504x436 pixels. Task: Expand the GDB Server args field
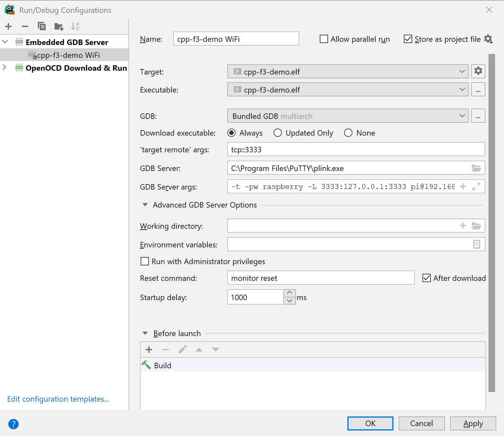click(476, 186)
